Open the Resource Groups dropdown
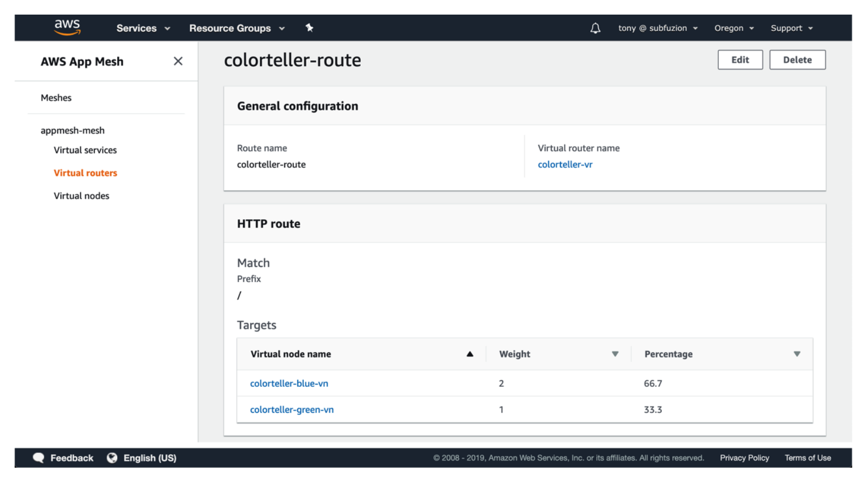This screenshot has width=868, height=485. pos(237,28)
